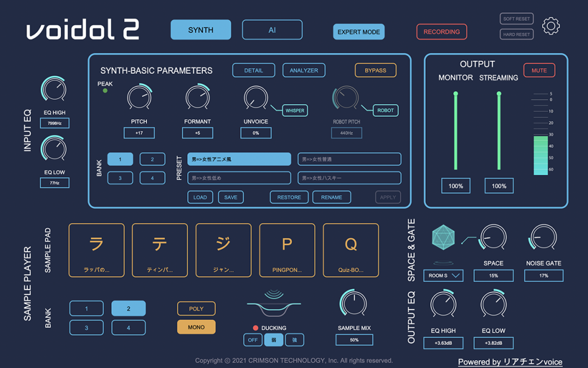Image resolution: width=588 pixels, height=368 pixels.
Task: Click the ROBOT PITCH knob
Action: click(346, 97)
